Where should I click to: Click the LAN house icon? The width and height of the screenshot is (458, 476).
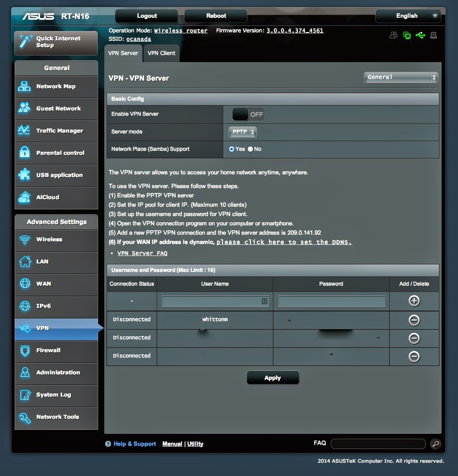25,261
